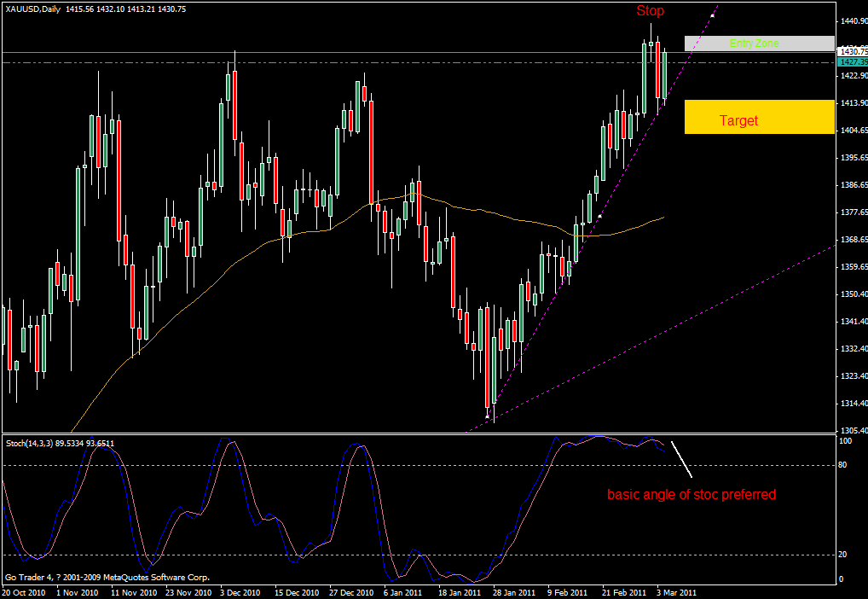The width and height of the screenshot is (868, 599).
Task: Click the 1430.75 current price tag
Action: [x=853, y=52]
